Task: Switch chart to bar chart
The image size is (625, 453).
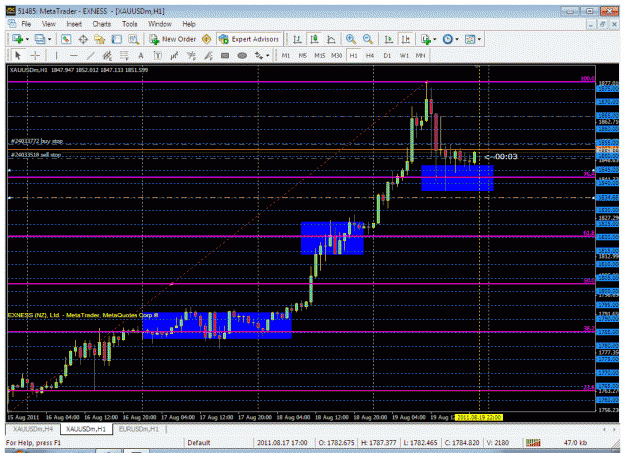Action: (297, 39)
